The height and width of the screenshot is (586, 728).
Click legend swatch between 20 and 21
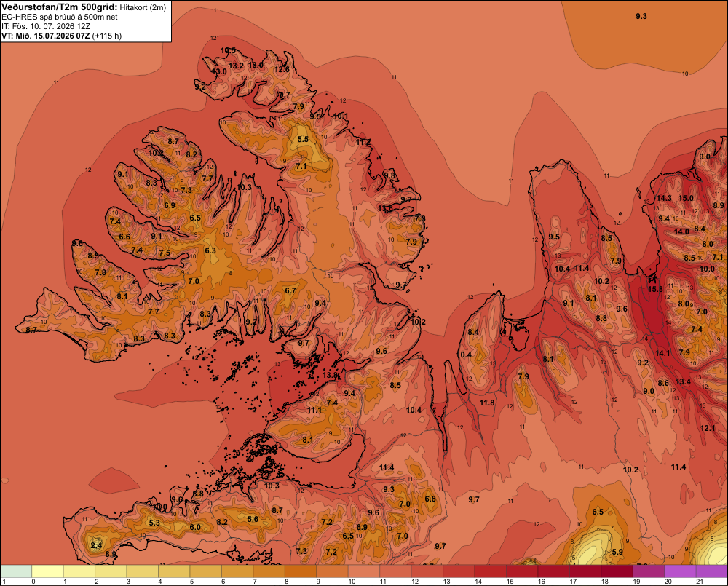680,571
